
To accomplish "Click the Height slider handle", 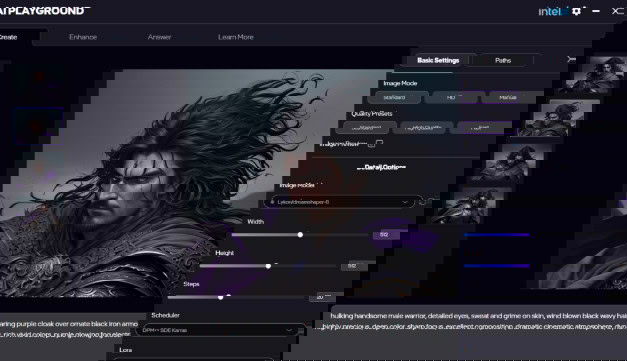I will [x=268, y=266].
